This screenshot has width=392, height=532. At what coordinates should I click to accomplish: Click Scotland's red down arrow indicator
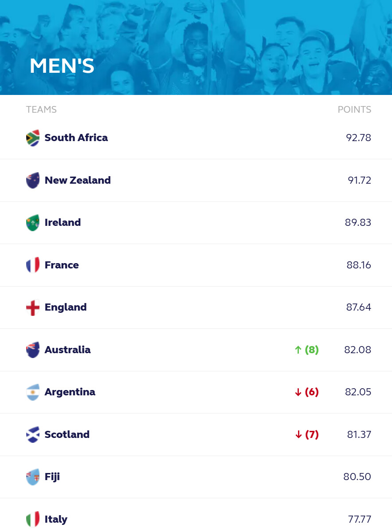(x=298, y=435)
